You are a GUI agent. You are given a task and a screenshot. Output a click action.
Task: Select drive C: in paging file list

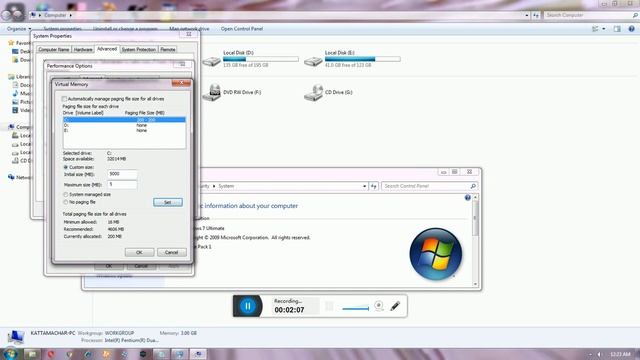(x=124, y=120)
